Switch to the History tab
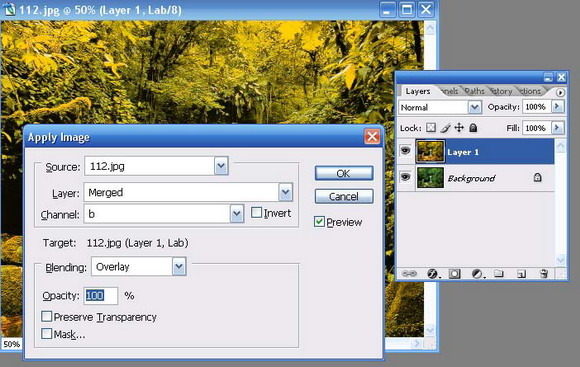The image size is (580, 367). [x=502, y=91]
